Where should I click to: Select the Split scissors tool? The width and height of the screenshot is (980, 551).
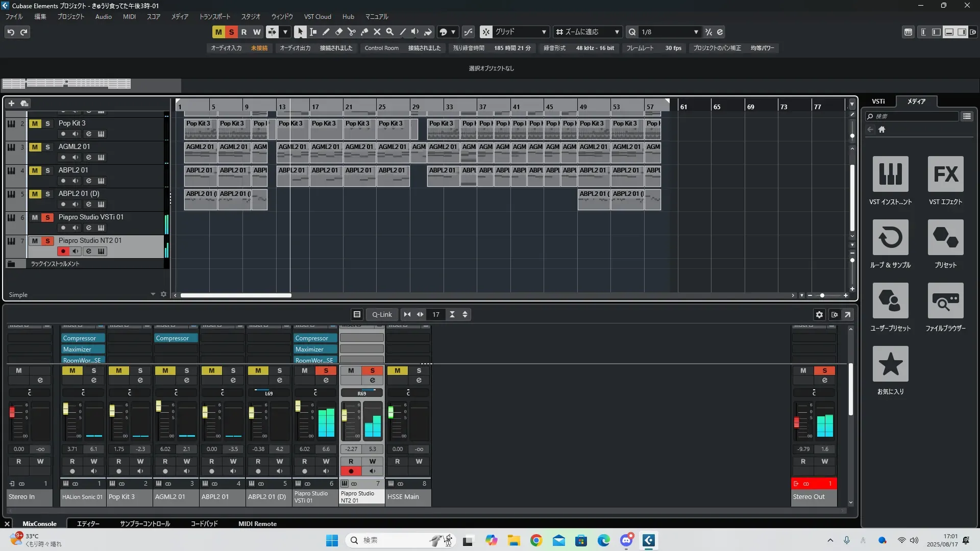(352, 32)
